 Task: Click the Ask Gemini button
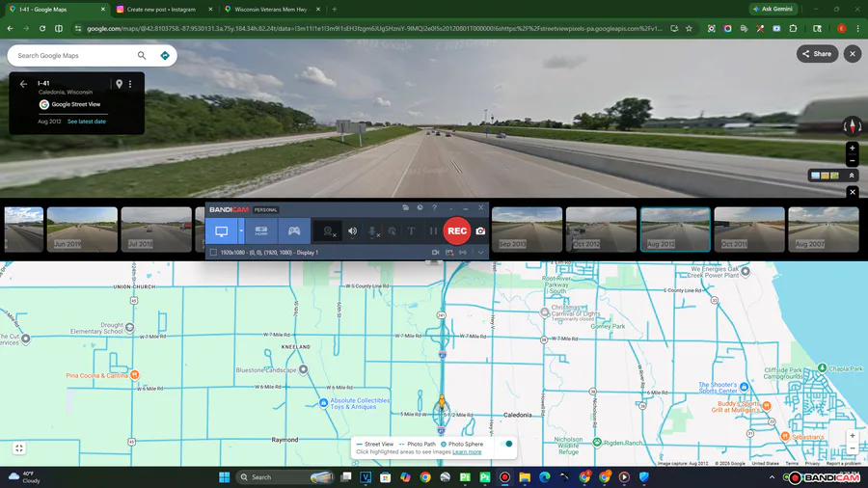coord(773,9)
